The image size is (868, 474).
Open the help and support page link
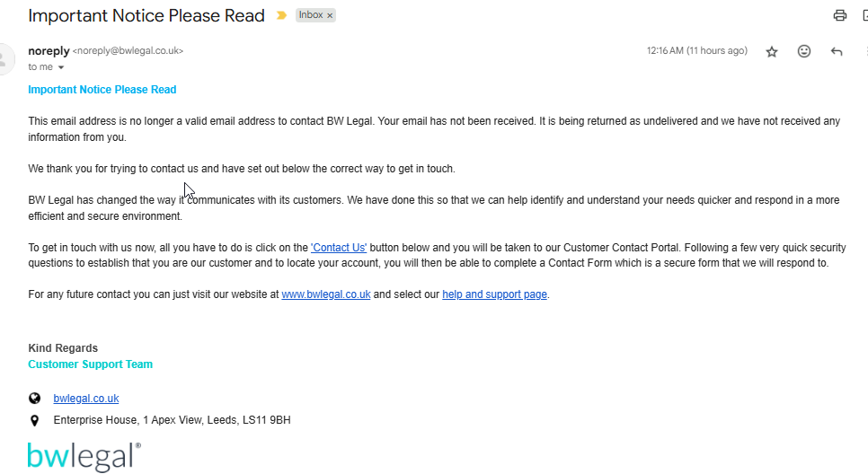(x=494, y=294)
